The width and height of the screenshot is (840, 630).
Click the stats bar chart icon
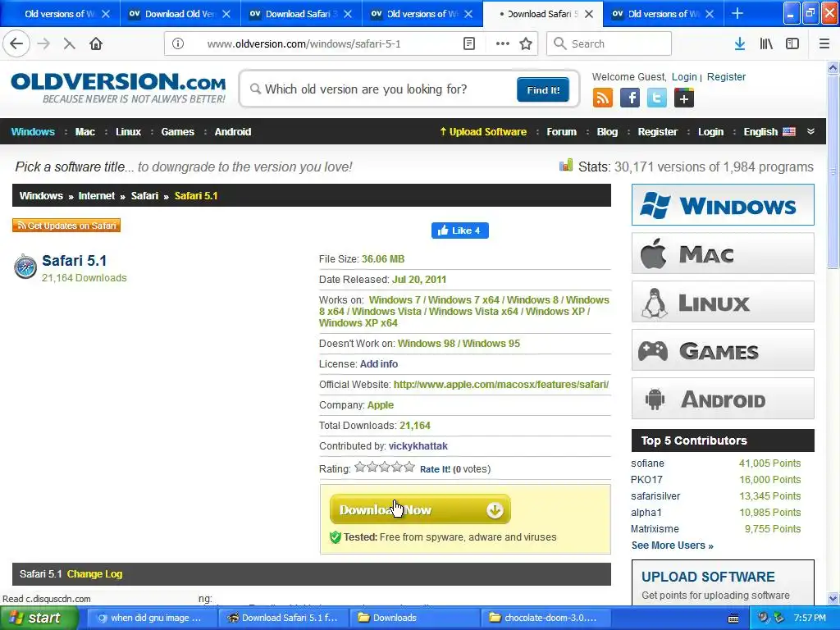click(x=566, y=166)
